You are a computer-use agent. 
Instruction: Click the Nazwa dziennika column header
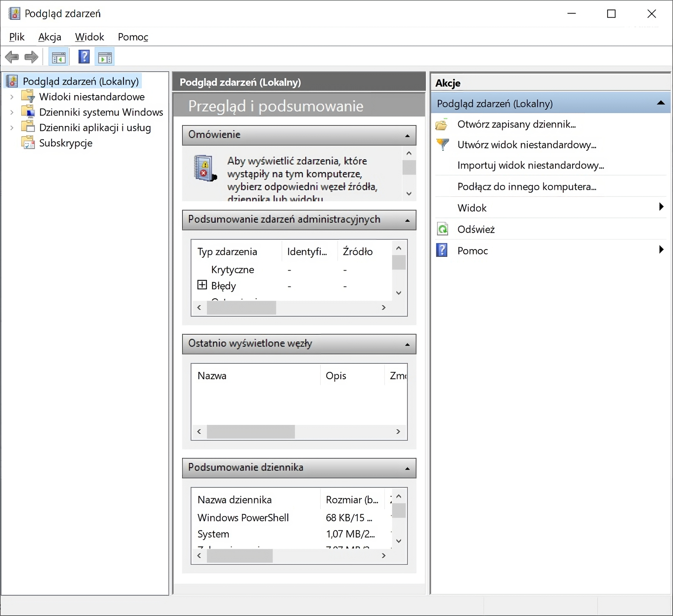pyautogui.click(x=234, y=500)
